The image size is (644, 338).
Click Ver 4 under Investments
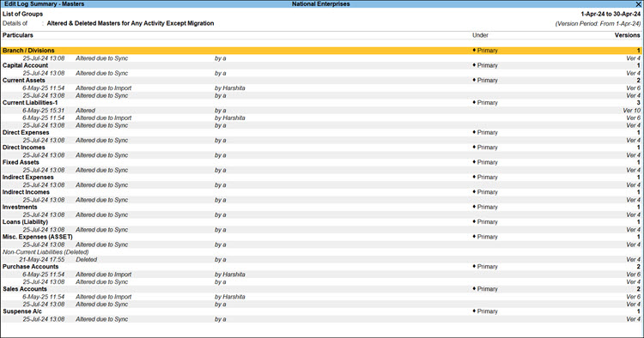[x=634, y=214]
